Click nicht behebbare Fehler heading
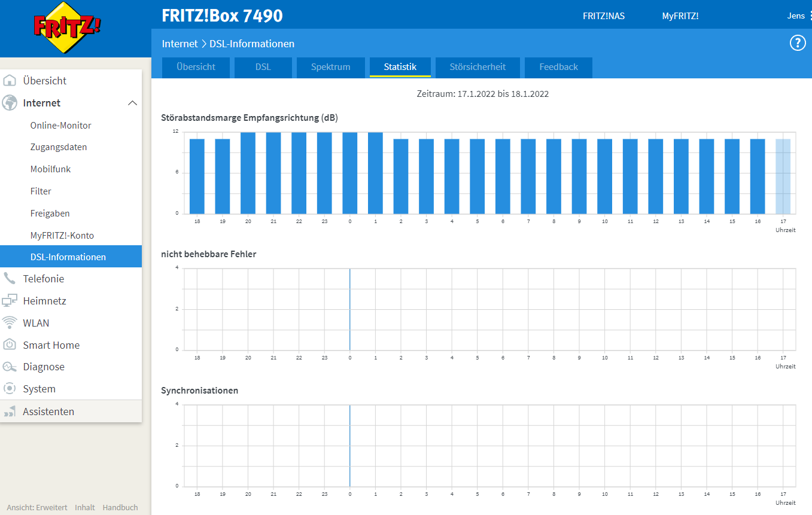This screenshot has height=515, width=812. coord(209,254)
